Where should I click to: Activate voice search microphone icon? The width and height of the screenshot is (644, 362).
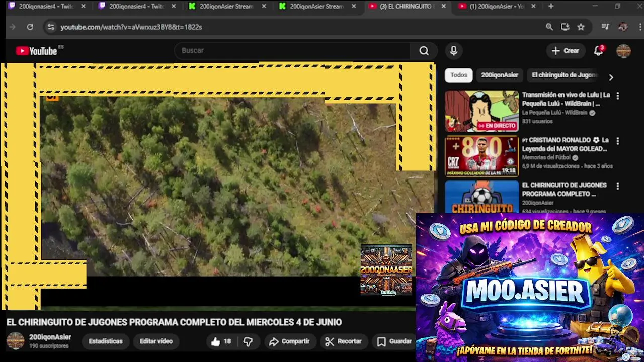(453, 51)
